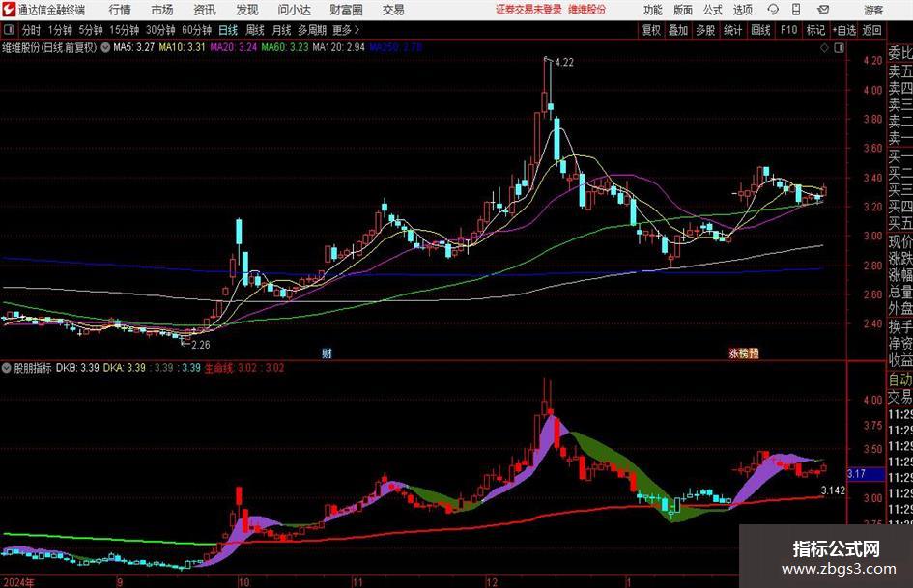Click the 4.22 high price label
913x588 pixels.
click(x=564, y=63)
